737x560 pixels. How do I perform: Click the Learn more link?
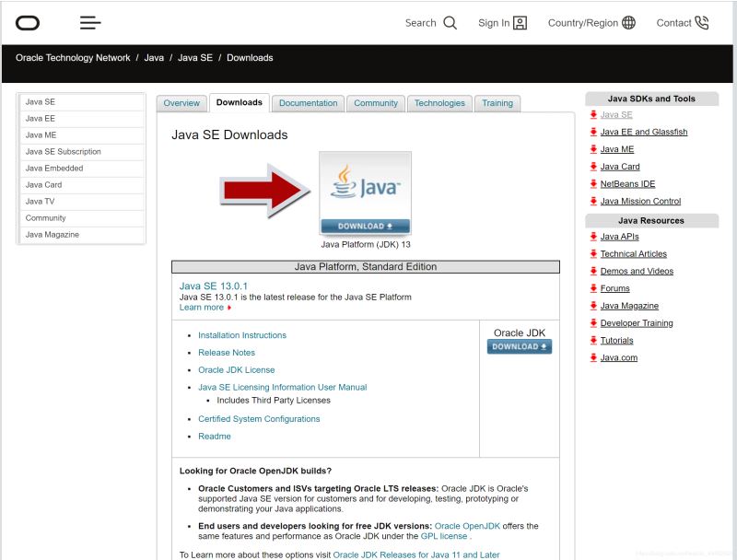point(201,308)
